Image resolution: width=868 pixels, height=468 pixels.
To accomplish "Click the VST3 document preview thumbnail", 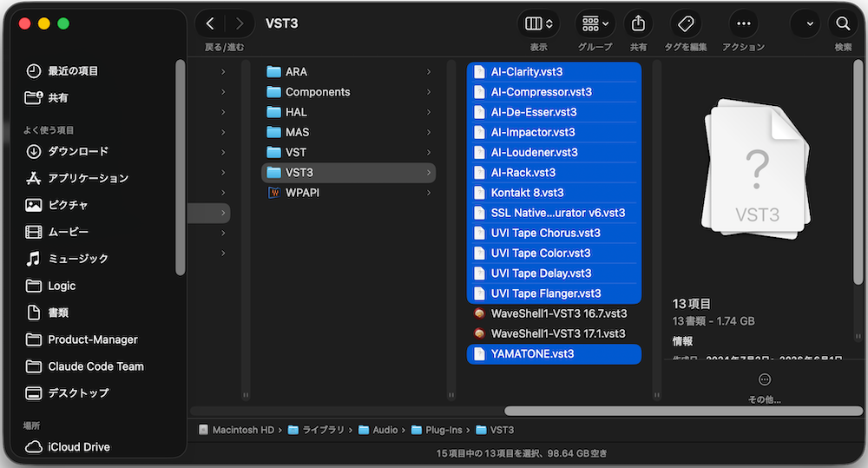I will pos(757,169).
